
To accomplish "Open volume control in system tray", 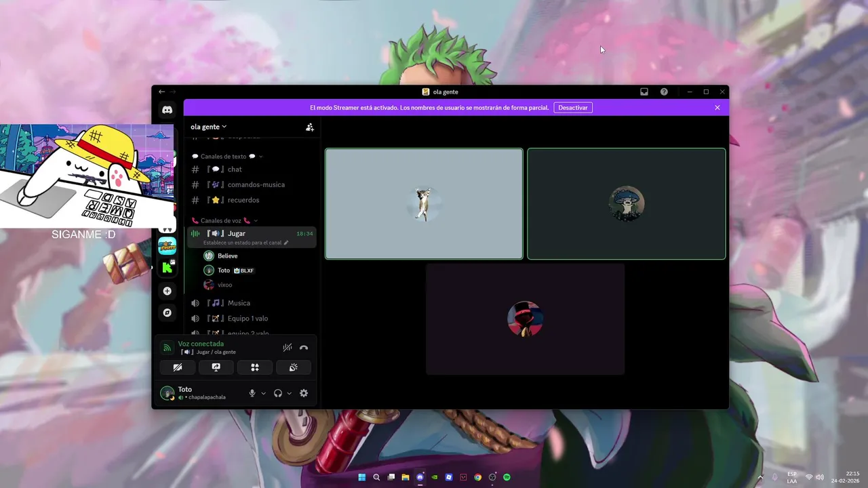I will [x=820, y=477].
